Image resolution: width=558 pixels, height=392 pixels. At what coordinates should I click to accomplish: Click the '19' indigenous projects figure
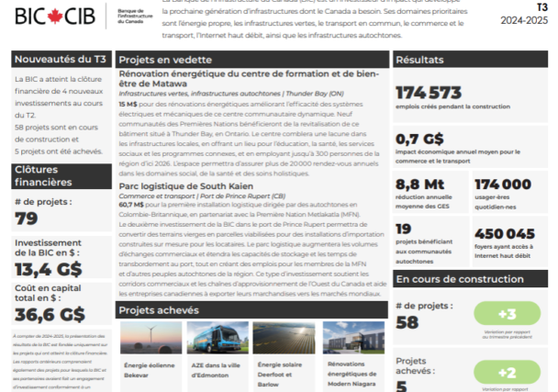point(404,229)
